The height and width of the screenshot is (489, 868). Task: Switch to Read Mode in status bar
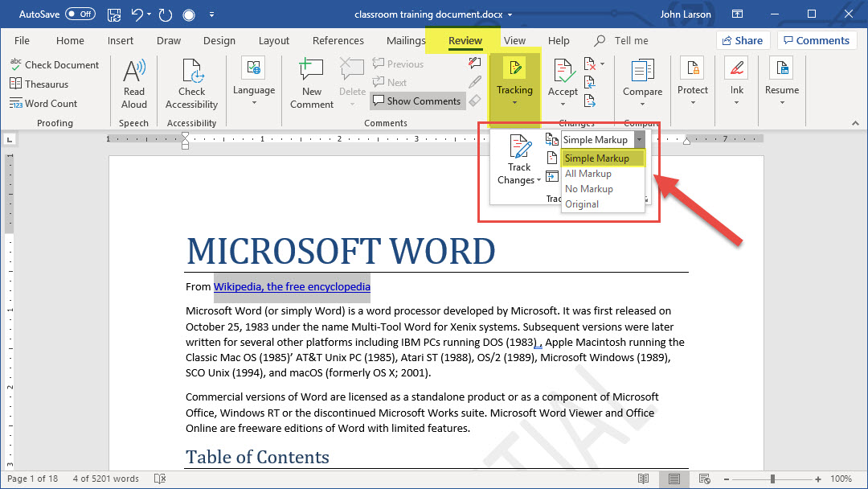(x=643, y=479)
